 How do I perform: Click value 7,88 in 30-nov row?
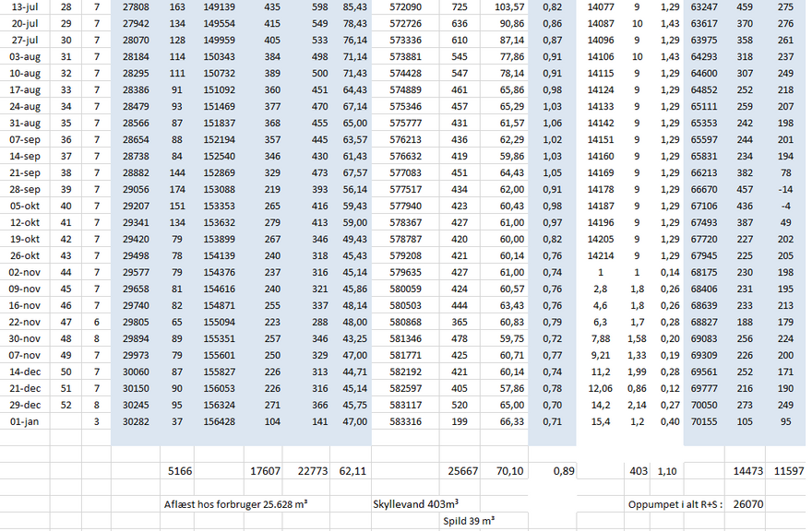click(x=600, y=338)
